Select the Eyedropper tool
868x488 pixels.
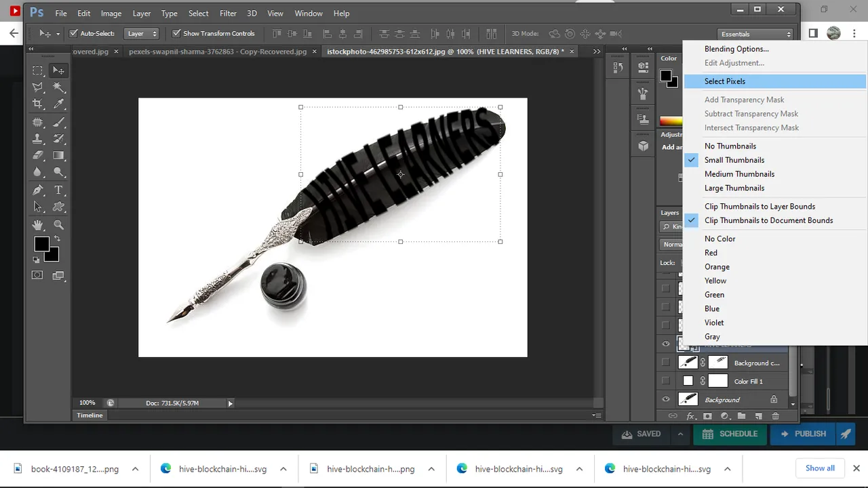pyautogui.click(x=59, y=104)
